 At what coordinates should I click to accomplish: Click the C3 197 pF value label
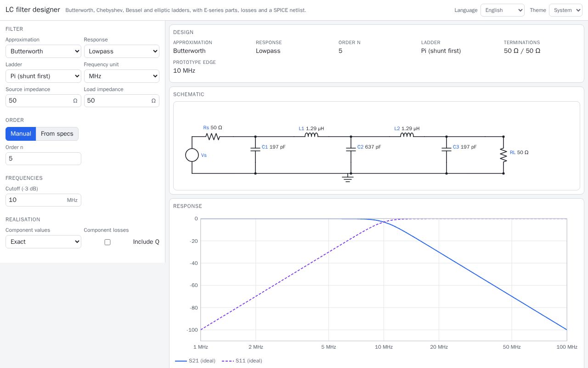tap(465, 147)
